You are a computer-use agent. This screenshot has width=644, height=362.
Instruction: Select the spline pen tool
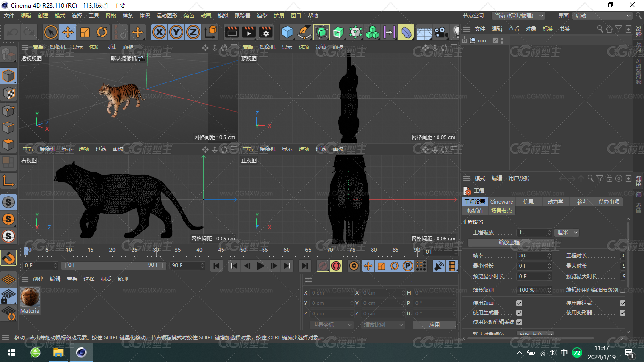pos(304,32)
